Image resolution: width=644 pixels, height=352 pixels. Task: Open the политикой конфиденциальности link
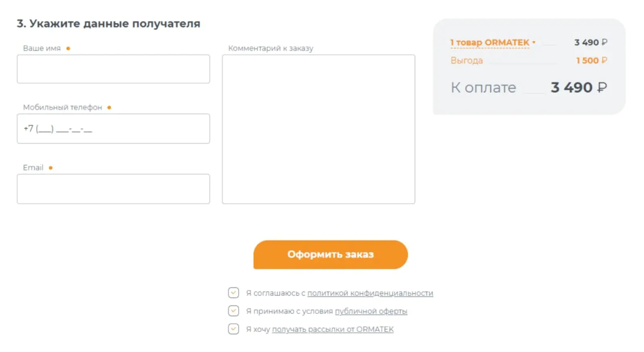(370, 293)
